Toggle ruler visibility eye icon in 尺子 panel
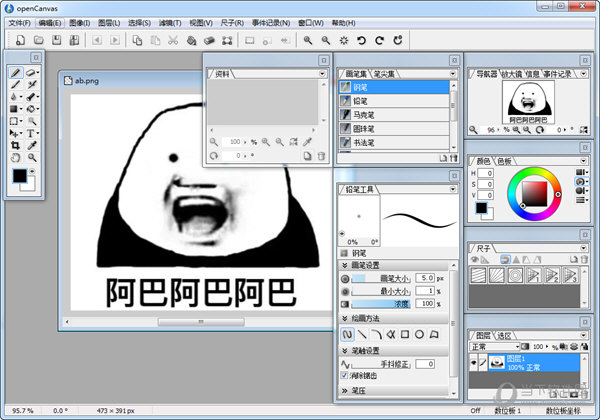Viewport: 600px width, 420px height. coord(474,259)
